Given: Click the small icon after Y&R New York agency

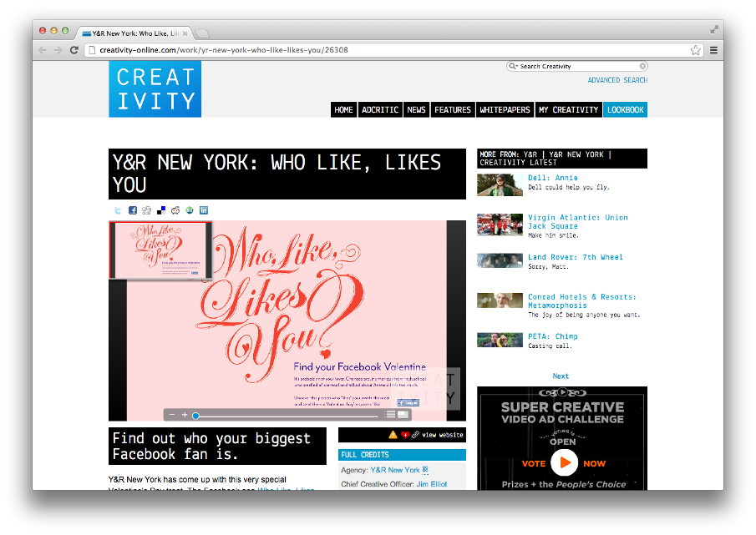Looking at the screenshot, I should pos(425,470).
